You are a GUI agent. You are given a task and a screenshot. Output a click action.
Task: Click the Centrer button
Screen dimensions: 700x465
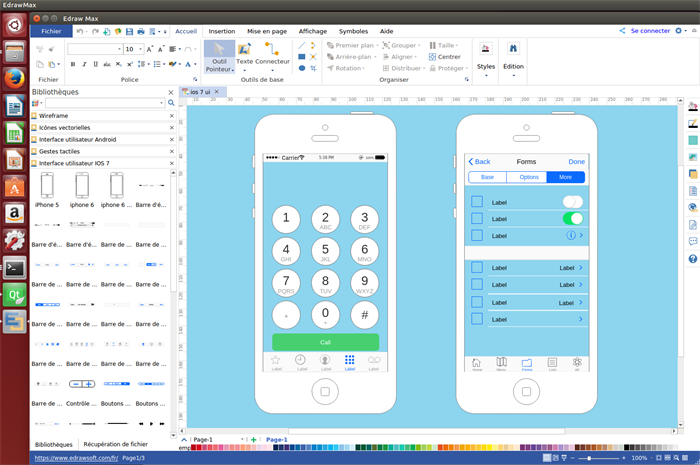(x=444, y=57)
